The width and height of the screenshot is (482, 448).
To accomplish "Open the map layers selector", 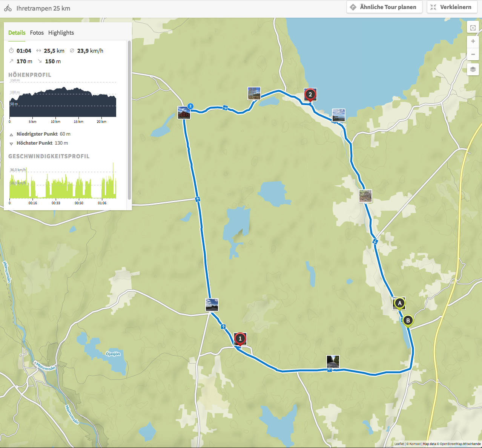I will [473, 69].
